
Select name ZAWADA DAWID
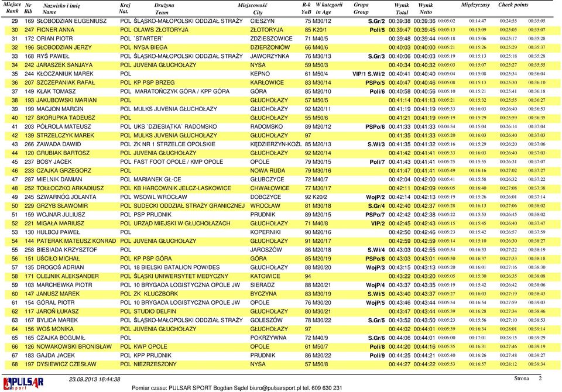coord(59,144)
